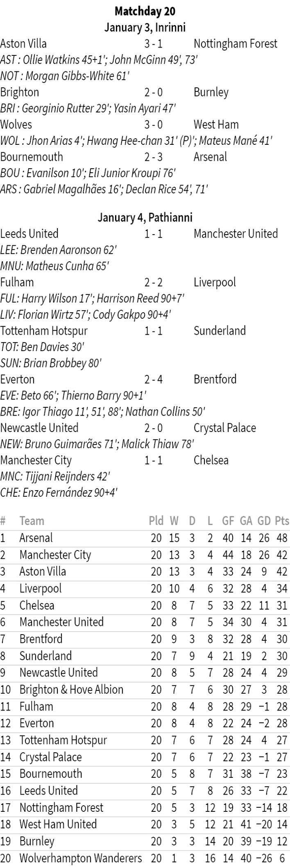Viewport: 290px width, 868px height.
Task: Select Manchester City row in the table
Action: (55, 555)
